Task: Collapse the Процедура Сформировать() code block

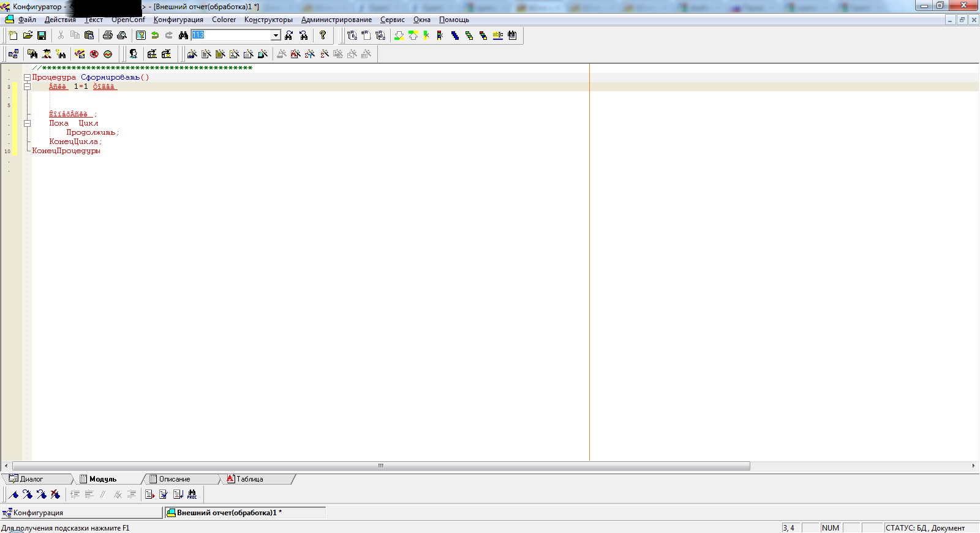Action: (27, 78)
